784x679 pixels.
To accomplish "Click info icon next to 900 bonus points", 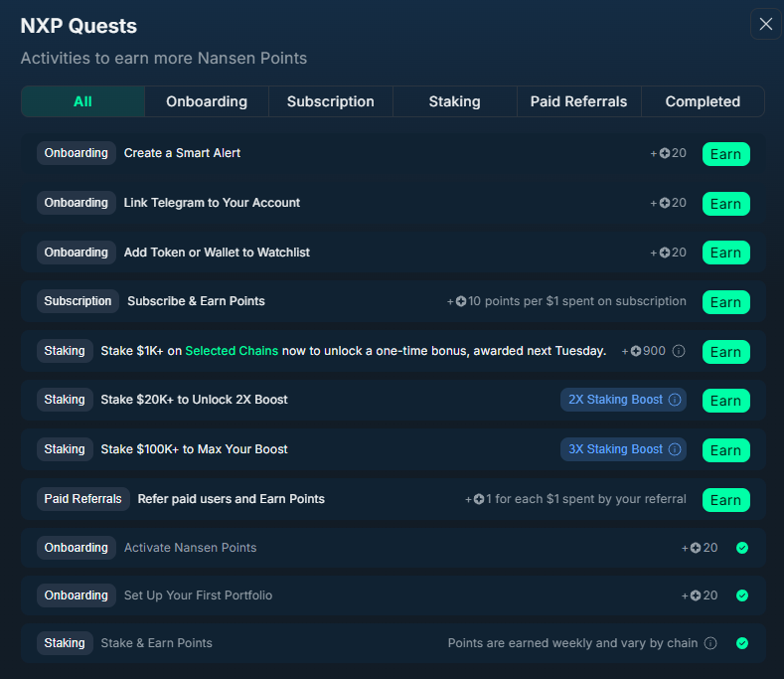I will 679,352.
